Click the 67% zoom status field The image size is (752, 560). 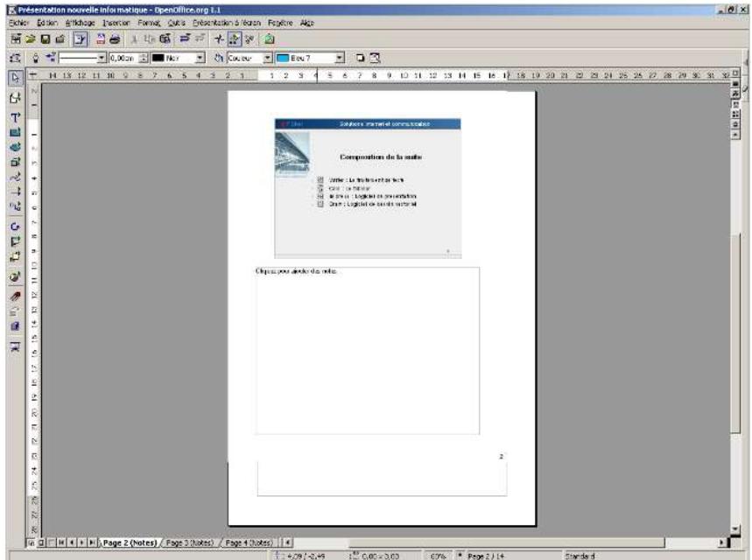(438, 556)
